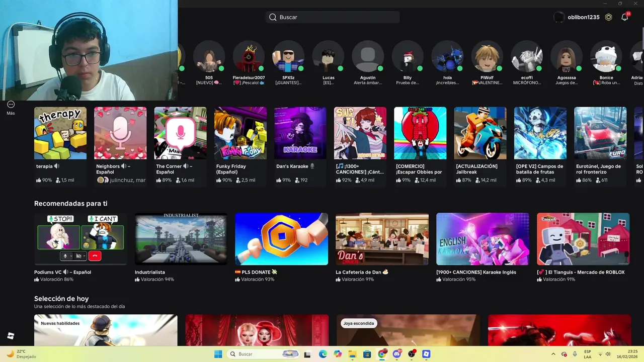Open the Más three-dots menu icon
Viewport: 644px width, 362px height.
pos(11,105)
